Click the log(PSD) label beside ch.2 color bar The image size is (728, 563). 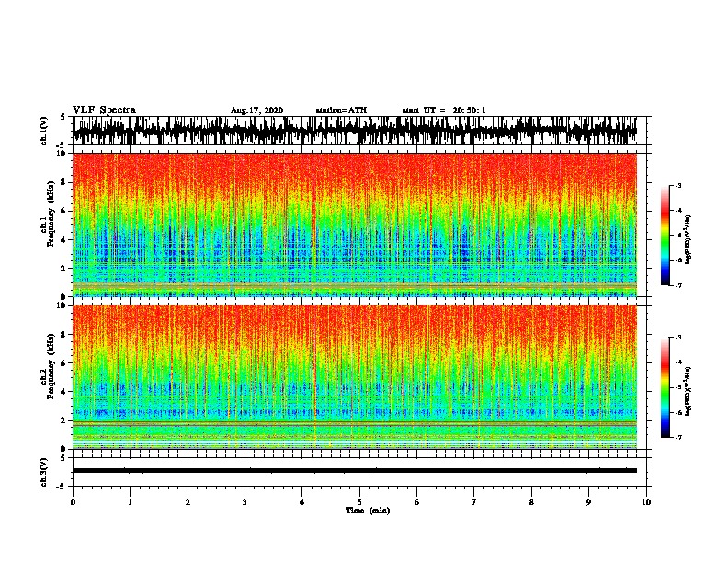point(688,391)
